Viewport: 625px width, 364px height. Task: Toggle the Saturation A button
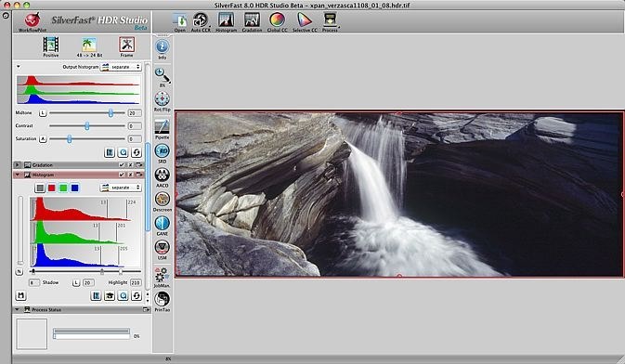[x=43, y=138]
